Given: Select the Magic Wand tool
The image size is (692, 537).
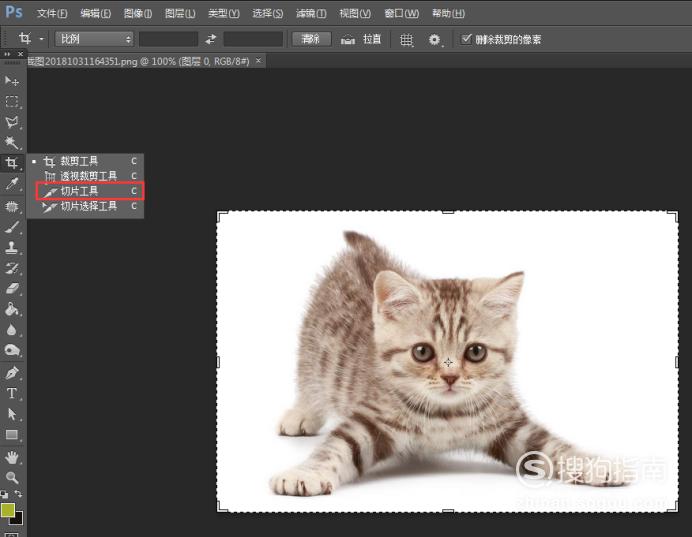Looking at the screenshot, I should coord(11,142).
